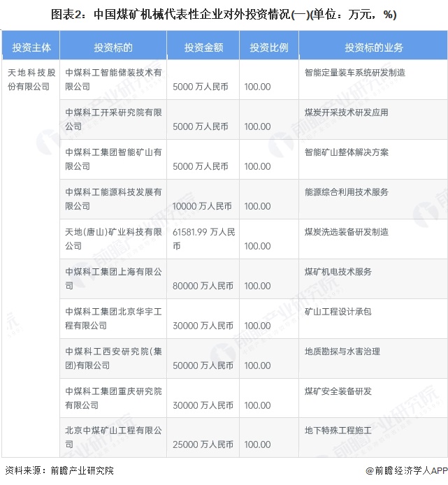Viewport: 448px width, 485px height.
Task: Select the 投资主体 column header
Action: tap(30, 48)
